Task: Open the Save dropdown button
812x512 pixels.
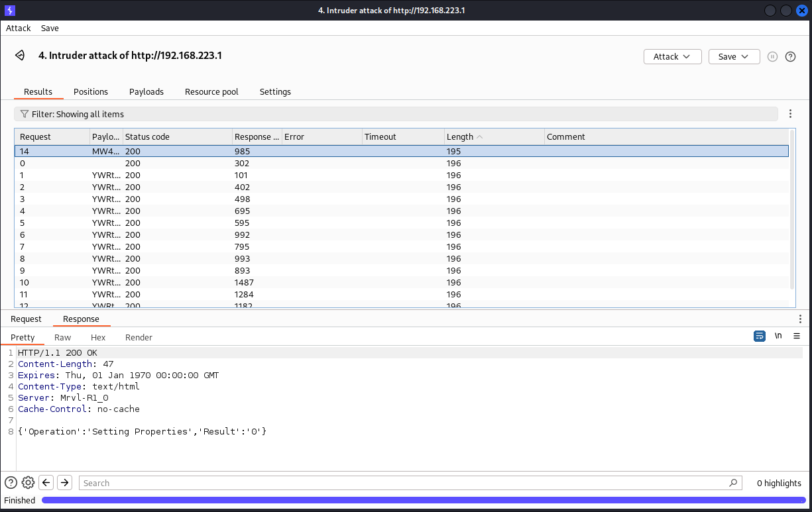Action: click(734, 56)
